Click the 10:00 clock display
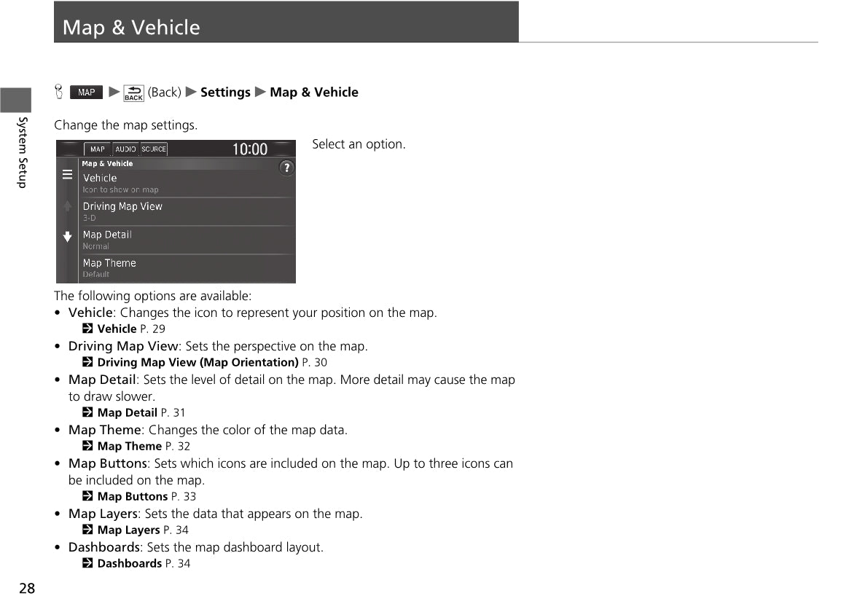Screen dimensions: 868x612 249,149
